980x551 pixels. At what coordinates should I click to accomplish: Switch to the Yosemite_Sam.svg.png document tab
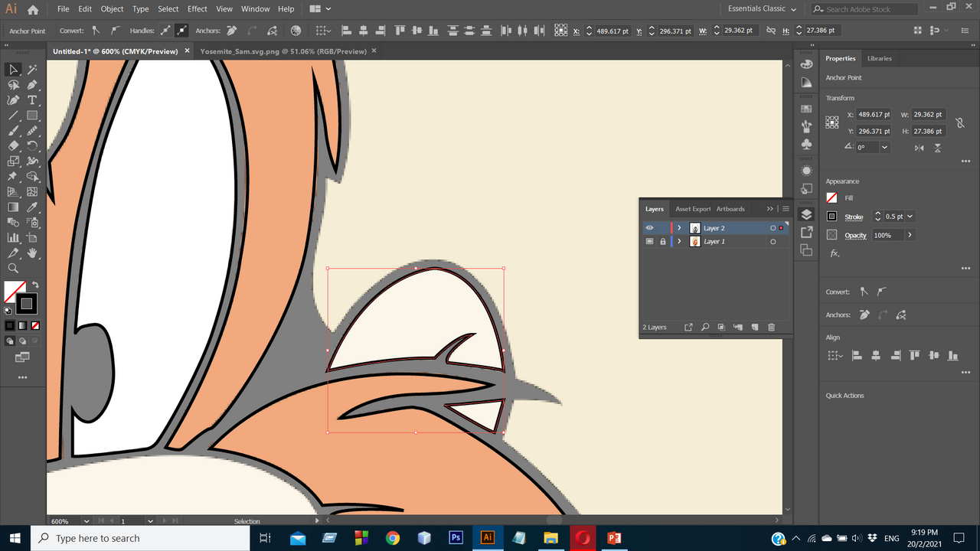283,51
